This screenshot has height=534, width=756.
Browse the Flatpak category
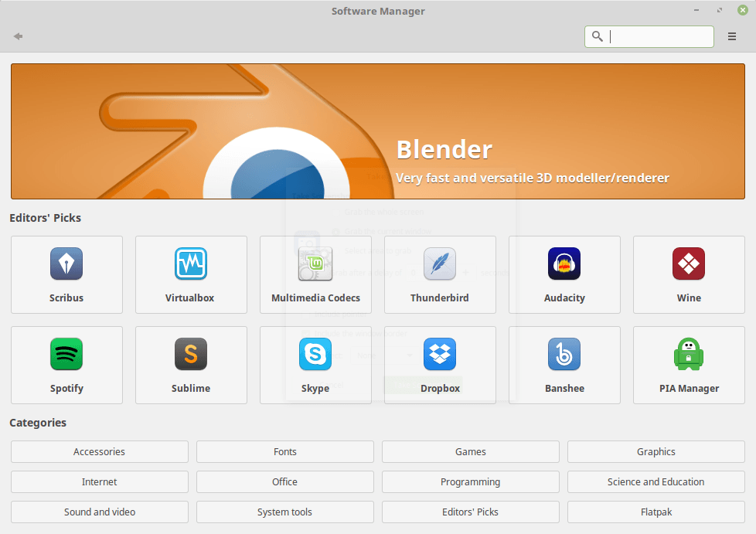656,512
